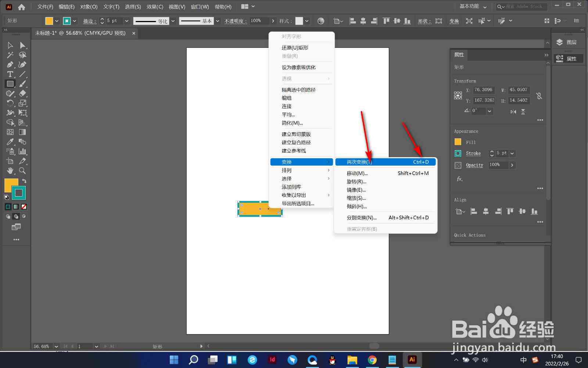Viewport: 588px width, 368px height.
Task: Click the Recolor Artwork globe icon
Action: [321, 21]
